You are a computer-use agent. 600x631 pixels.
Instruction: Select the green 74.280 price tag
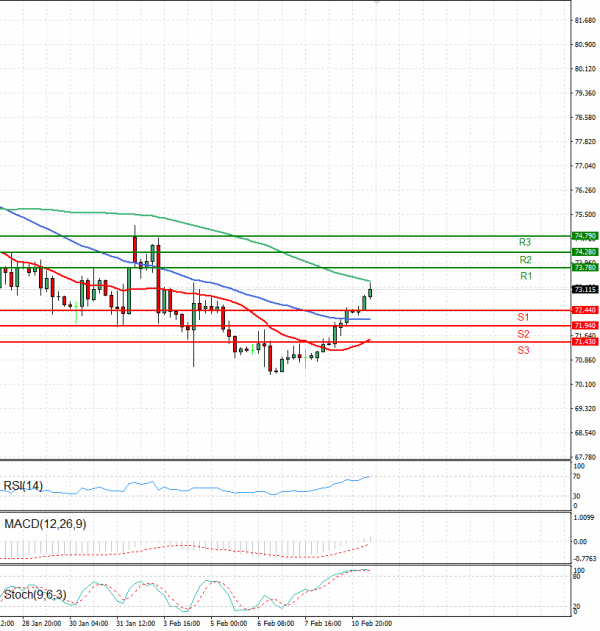584,252
